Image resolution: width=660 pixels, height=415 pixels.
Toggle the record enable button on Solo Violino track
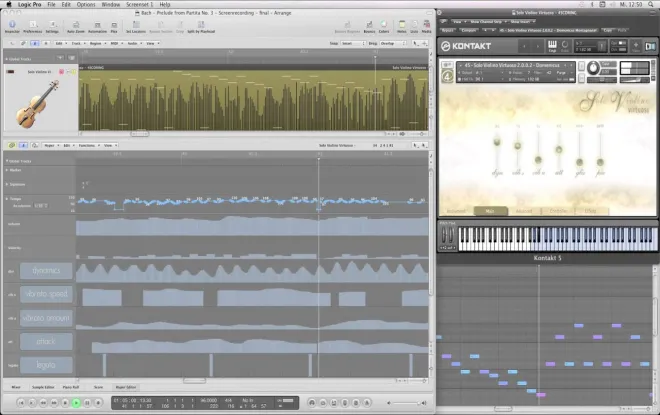pyautogui.click(x=61, y=72)
